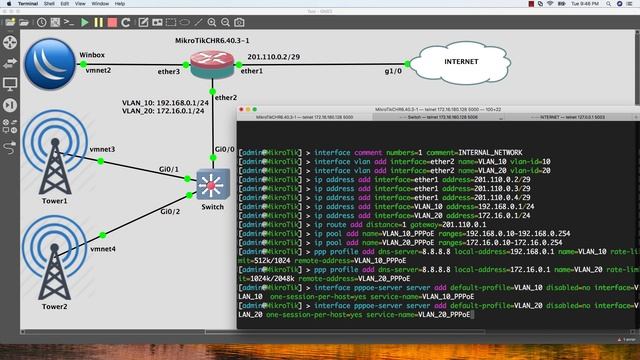Click the new blank project icon in GNS3

click(x=10, y=22)
